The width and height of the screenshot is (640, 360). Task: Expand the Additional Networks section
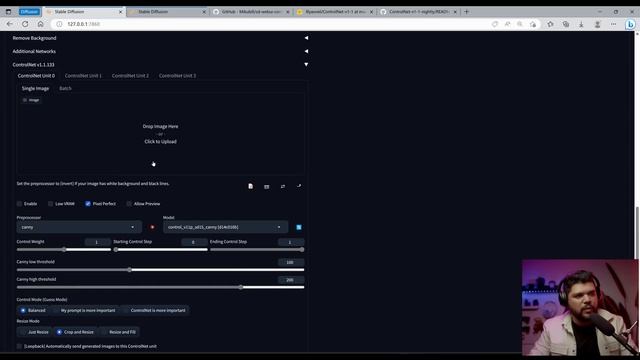pos(160,51)
